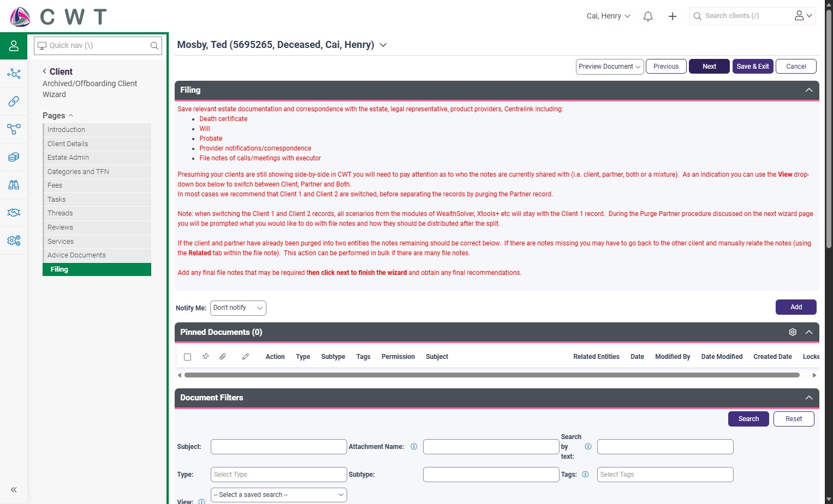Open the user account menu icon
833x504 pixels.
[804, 16]
